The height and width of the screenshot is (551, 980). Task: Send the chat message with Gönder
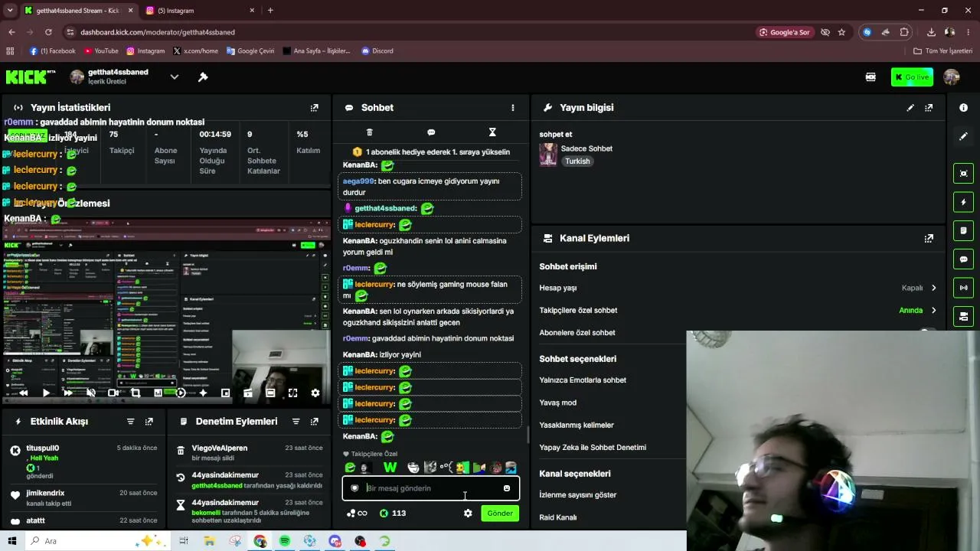[500, 514]
